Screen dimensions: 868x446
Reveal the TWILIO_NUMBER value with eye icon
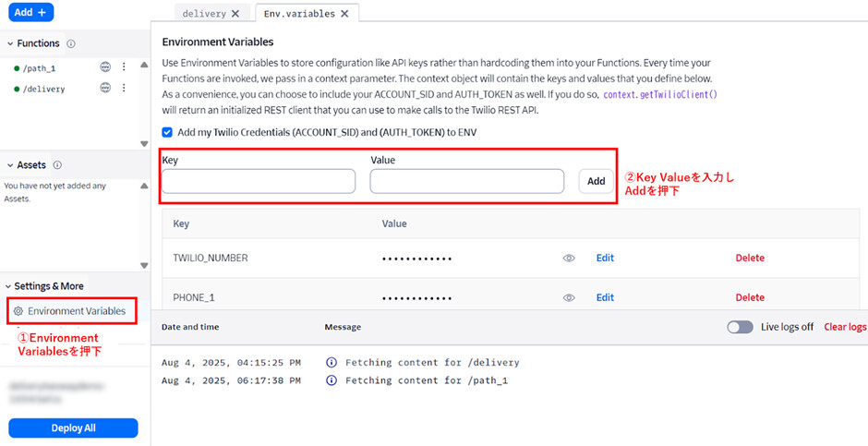[x=569, y=259]
